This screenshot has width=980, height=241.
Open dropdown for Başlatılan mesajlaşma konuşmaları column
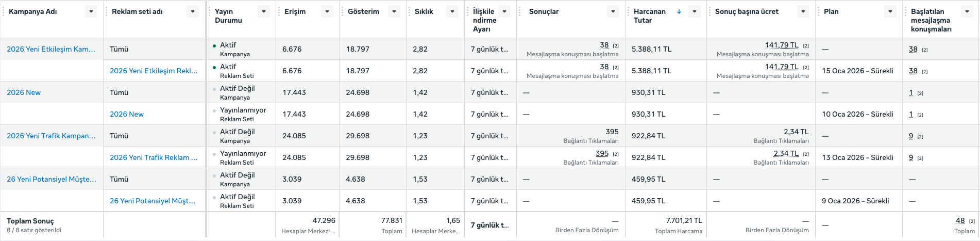tap(967, 11)
